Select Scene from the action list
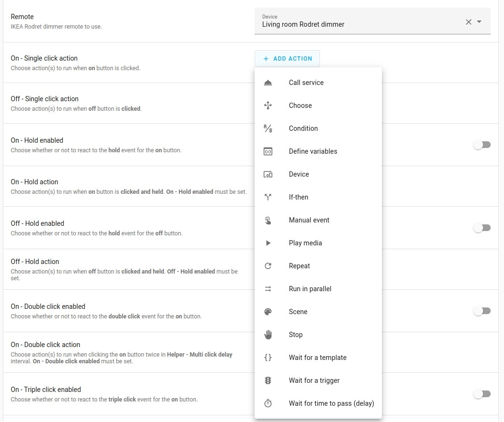This screenshot has width=504, height=422. click(298, 311)
